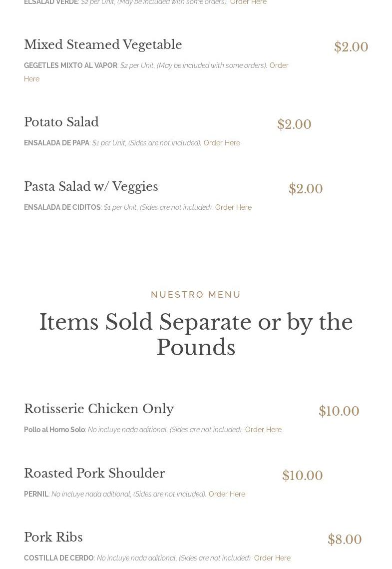Select the Pork Ribs $8.00 price
Image resolution: width=392 pixels, height=569 pixels.
(345, 540)
